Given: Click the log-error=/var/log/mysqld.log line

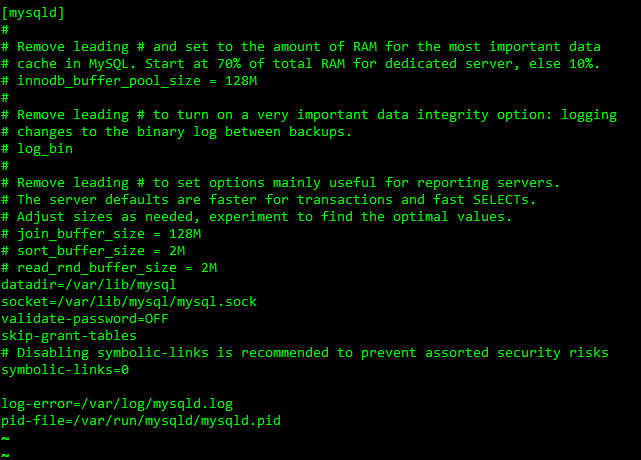Looking at the screenshot, I should pyautogui.click(x=117, y=404).
